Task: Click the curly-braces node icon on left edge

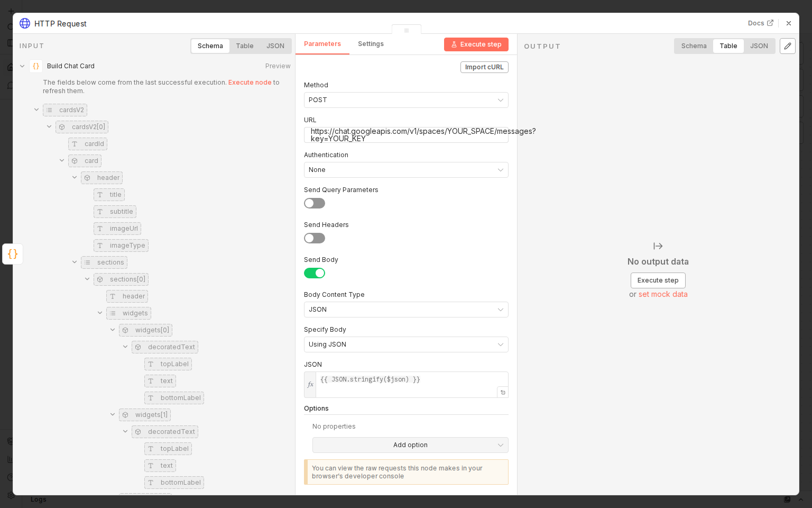Action: [13, 254]
